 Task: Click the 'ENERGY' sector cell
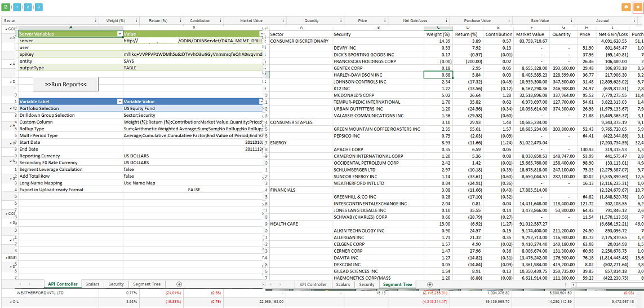[x=301, y=142]
